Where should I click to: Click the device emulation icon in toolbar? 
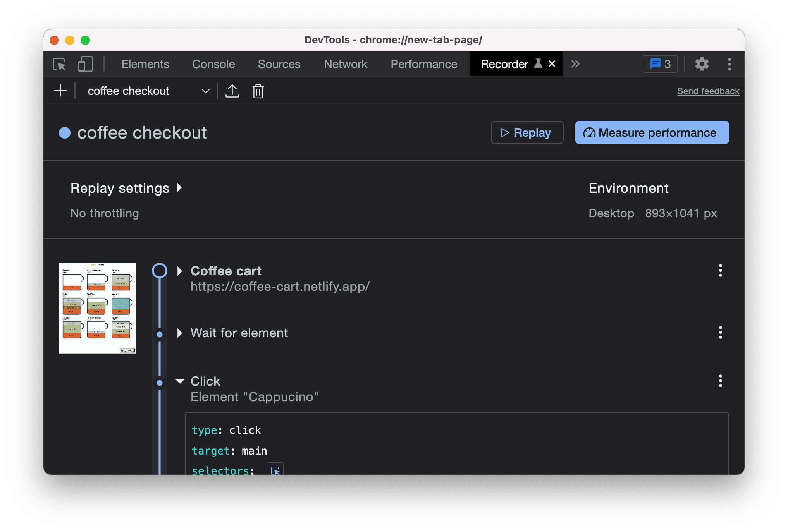(86, 64)
